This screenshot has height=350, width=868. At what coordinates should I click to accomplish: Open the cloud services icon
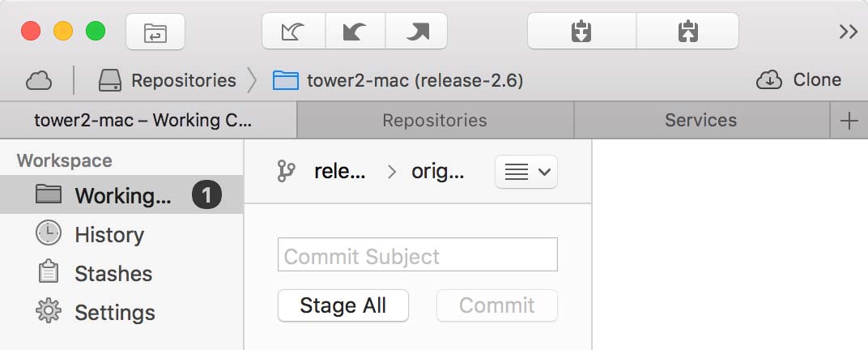coord(39,80)
